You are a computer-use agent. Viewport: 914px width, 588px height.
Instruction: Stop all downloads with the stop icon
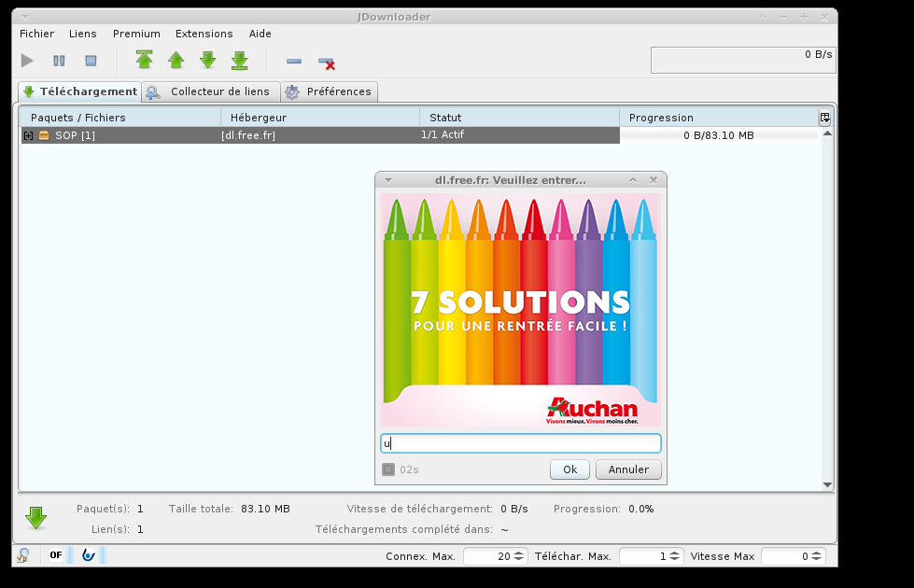[91, 61]
